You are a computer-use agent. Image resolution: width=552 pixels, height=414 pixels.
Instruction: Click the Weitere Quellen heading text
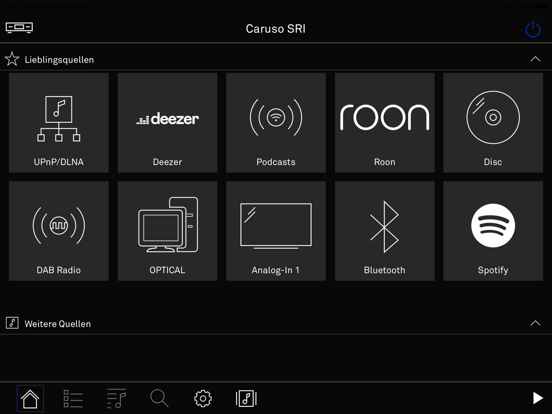point(58,324)
